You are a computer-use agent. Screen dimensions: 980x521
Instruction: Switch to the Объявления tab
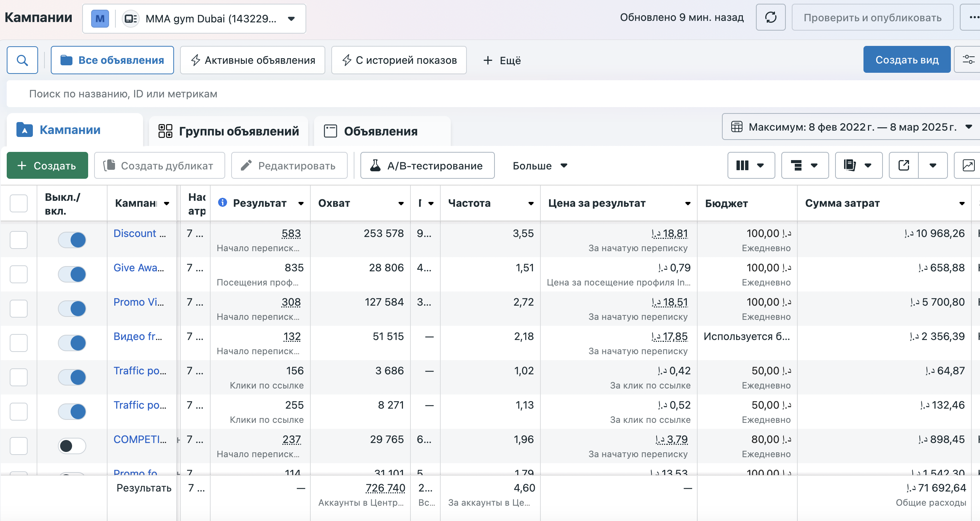tap(382, 131)
